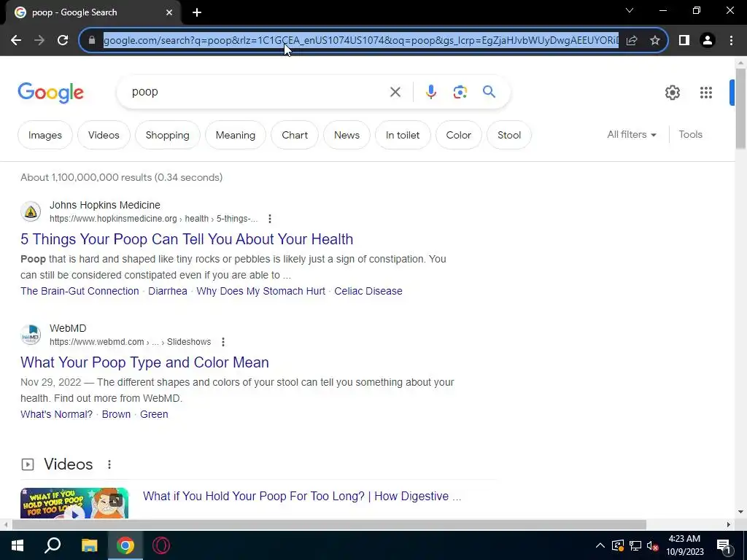The image size is (747, 560).
Task: Click the WebMD site favicon
Action: (x=31, y=335)
